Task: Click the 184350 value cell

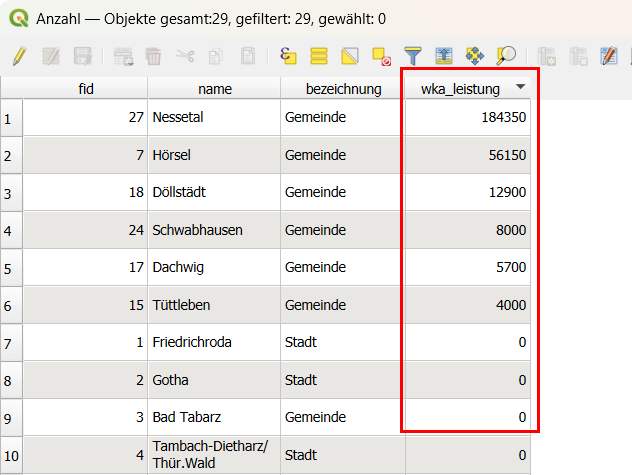Action: pos(468,117)
